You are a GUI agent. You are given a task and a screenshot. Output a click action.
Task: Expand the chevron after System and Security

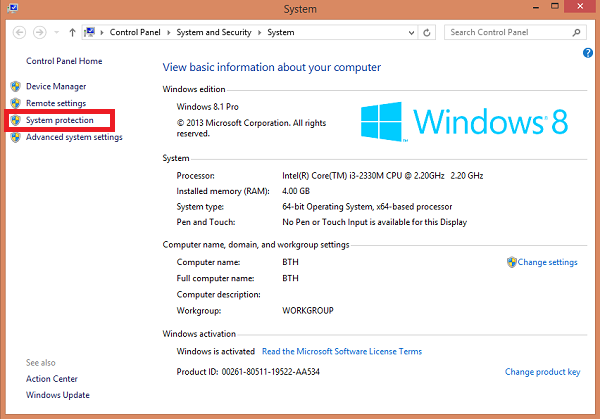(x=259, y=33)
